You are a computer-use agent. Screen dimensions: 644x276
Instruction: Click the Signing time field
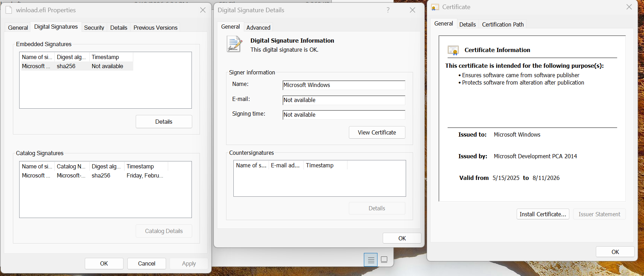(344, 115)
